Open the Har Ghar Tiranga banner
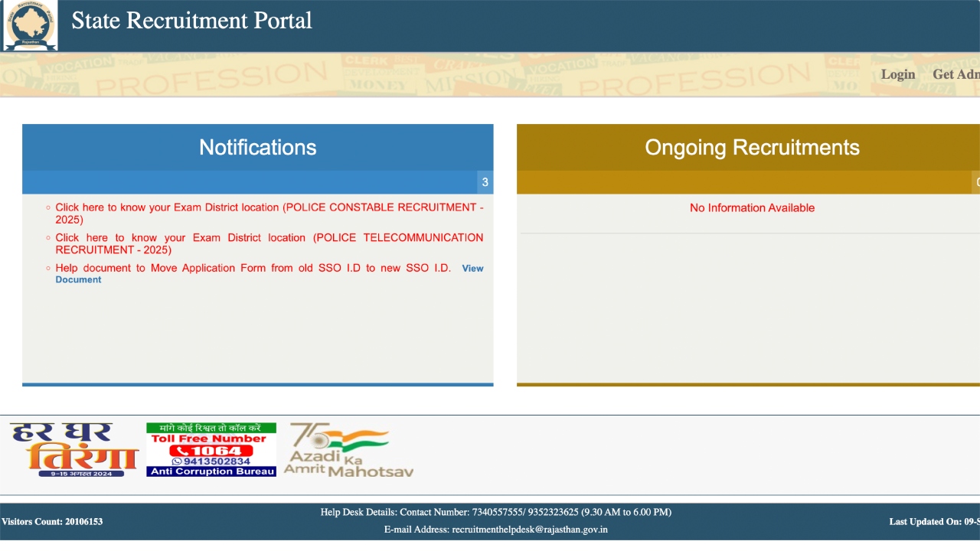This screenshot has height=551, width=980. [73, 450]
